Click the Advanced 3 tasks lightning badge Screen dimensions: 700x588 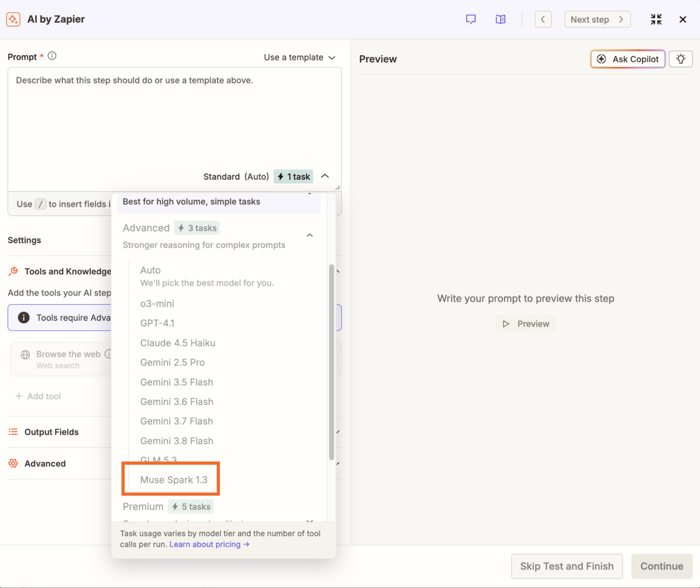pos(197,228)
